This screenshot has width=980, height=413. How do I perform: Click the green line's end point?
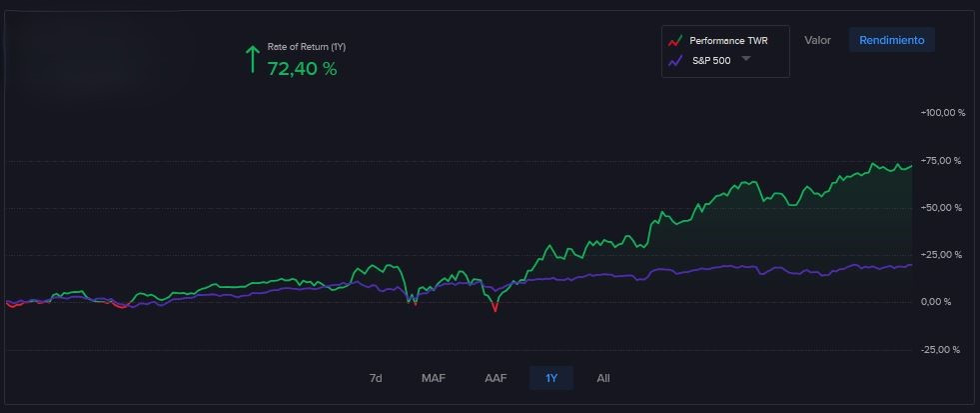(x=912, y=165)
